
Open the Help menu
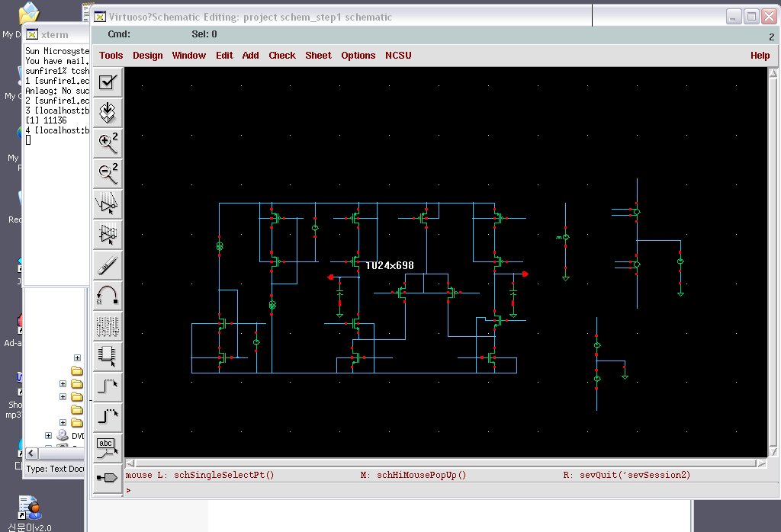point(760,55)
